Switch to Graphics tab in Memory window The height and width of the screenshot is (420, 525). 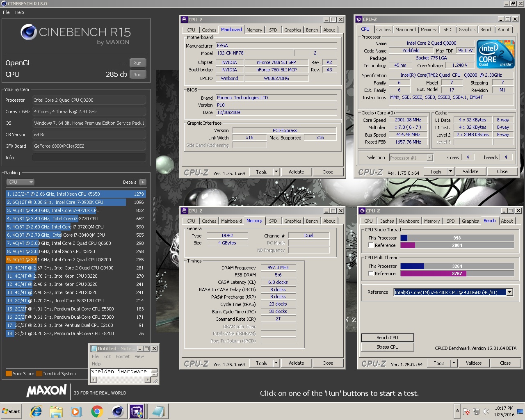[293, 221]
